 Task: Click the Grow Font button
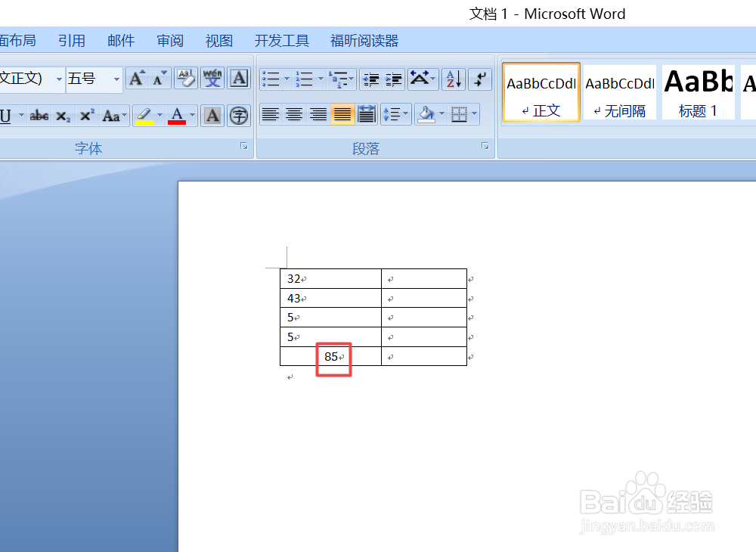tap(137, 78)
